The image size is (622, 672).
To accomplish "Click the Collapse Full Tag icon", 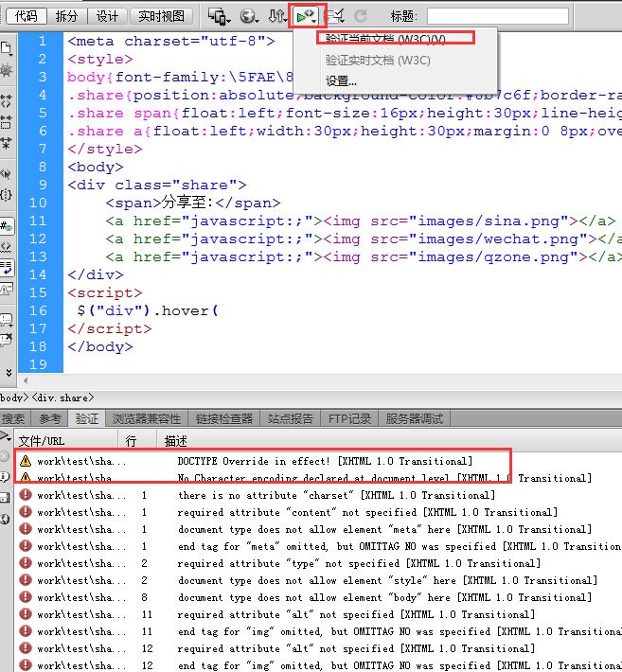I will click(6, 101).
